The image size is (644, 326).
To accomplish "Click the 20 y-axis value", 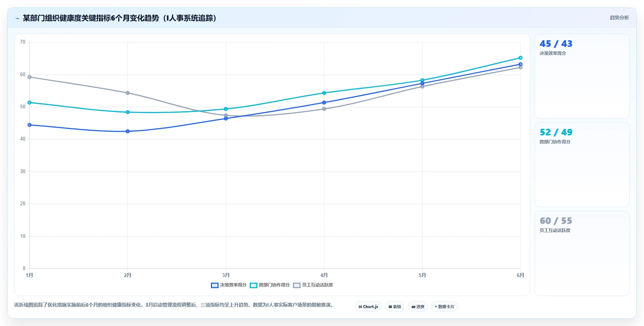I will tap(23, 204).
